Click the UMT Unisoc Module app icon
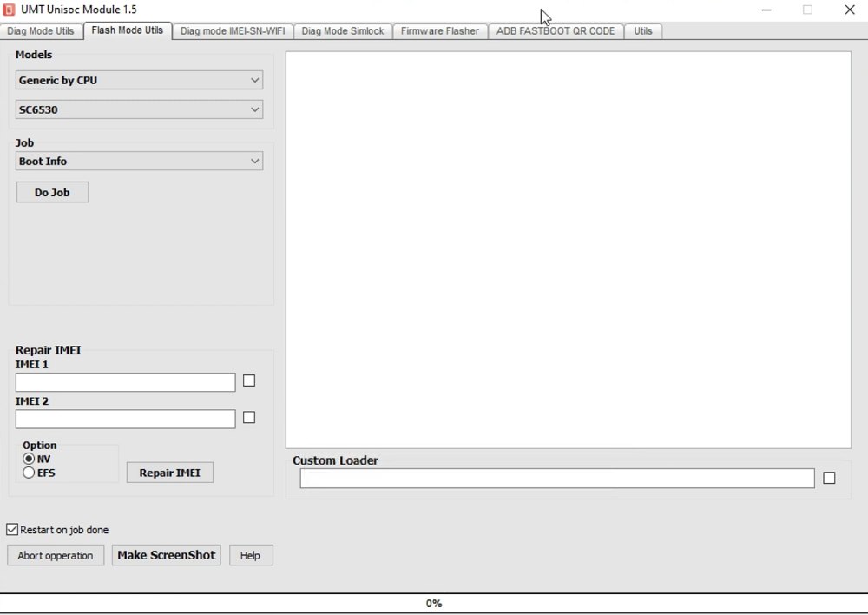868x615 pixels. click(9, 10)
